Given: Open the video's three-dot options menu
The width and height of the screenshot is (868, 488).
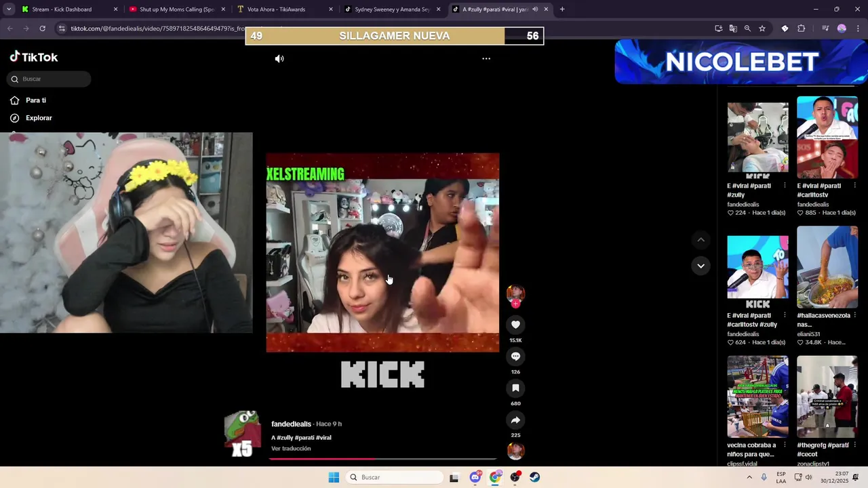Looking at the screenshot, I should tap(486, 59).
